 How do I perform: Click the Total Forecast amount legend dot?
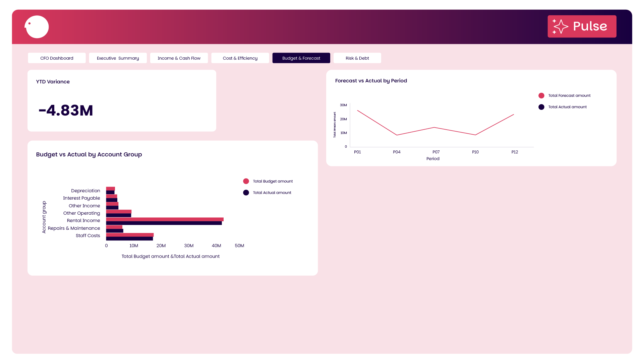(x=541, y=96)
